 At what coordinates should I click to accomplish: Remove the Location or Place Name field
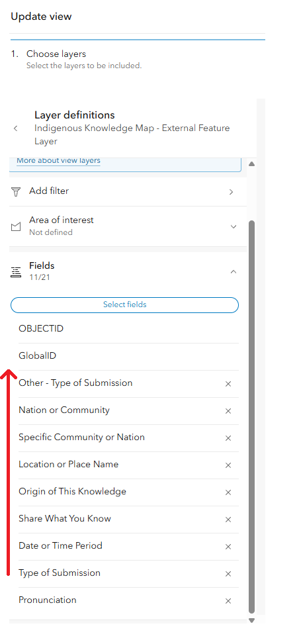pyautogui.click(x=228, y=465)
